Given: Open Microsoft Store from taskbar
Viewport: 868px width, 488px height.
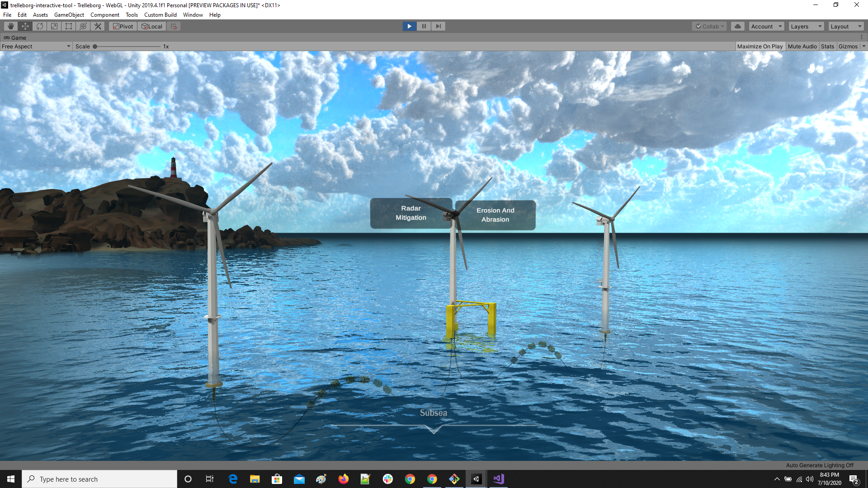Looking at the screenshot, I should pos(277,479).
